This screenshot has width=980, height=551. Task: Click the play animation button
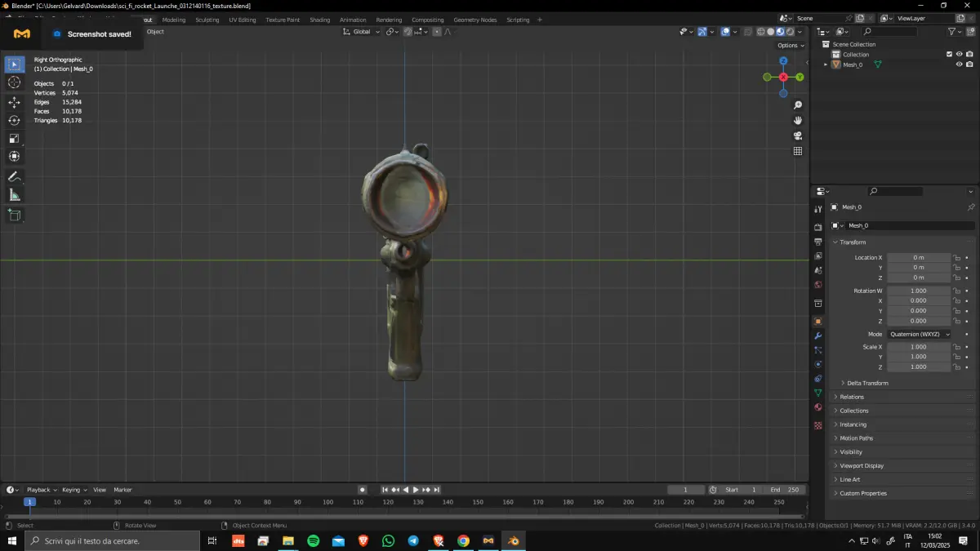click(416, 490)
